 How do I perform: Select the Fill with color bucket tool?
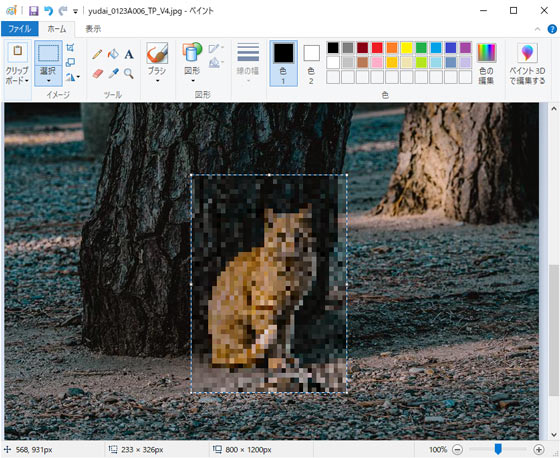click(x=113, y=54)
